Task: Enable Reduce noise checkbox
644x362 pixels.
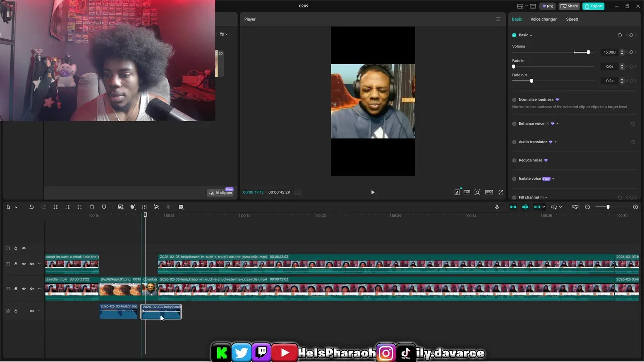Action: click(x=514, y=160)
